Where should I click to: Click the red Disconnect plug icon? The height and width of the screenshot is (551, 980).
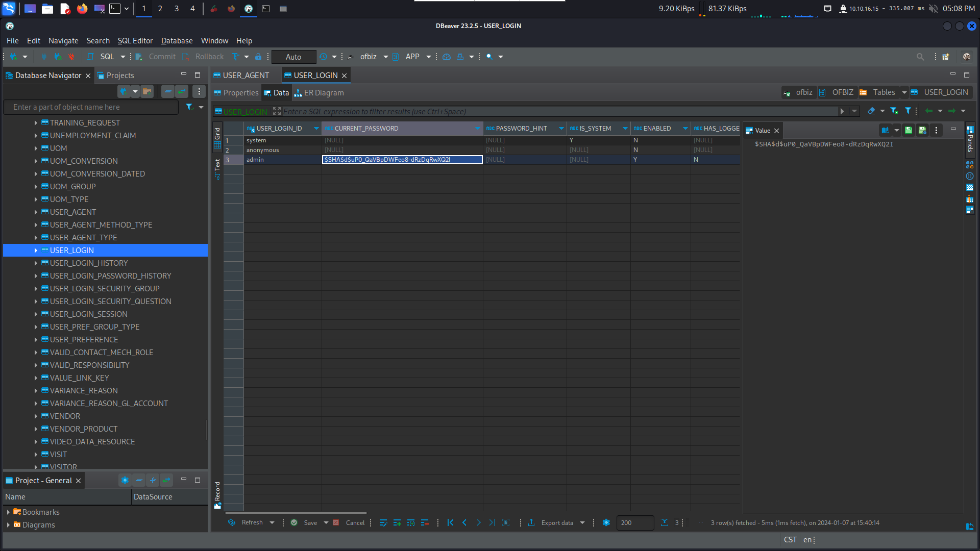[71, 57]
